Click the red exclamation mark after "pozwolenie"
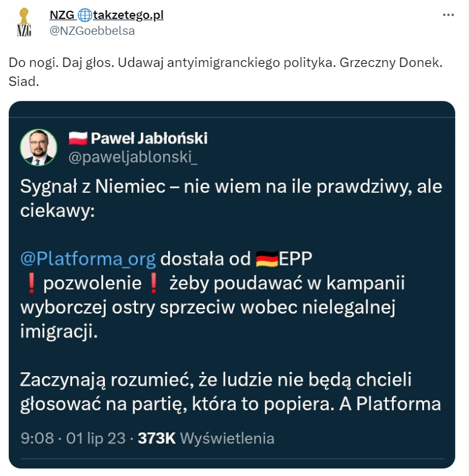The height and width of the screenshot is (476, 469). tap(152, 284)
